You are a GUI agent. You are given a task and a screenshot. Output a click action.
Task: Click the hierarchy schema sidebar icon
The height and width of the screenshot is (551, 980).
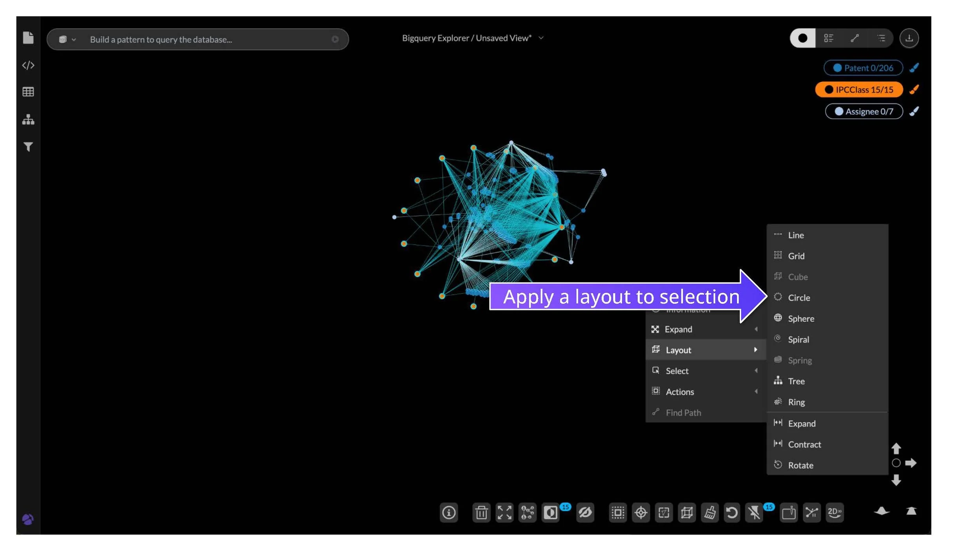[x=28, y=120]
